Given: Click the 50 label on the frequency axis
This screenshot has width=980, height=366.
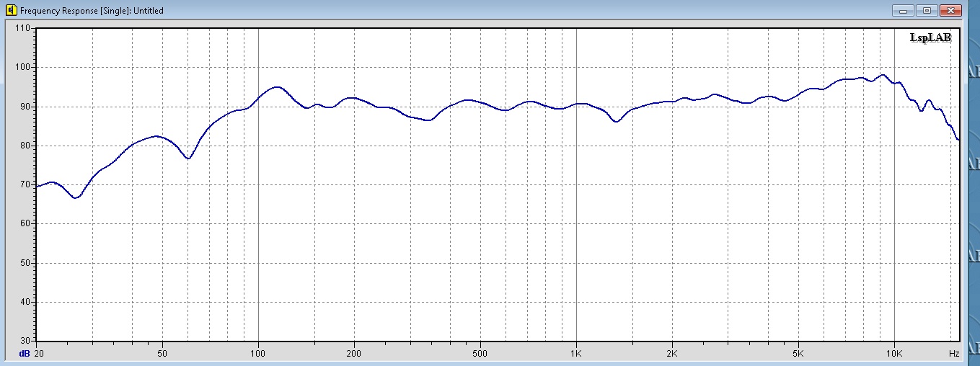Looking at the screenshot, I should coord(162,354).
